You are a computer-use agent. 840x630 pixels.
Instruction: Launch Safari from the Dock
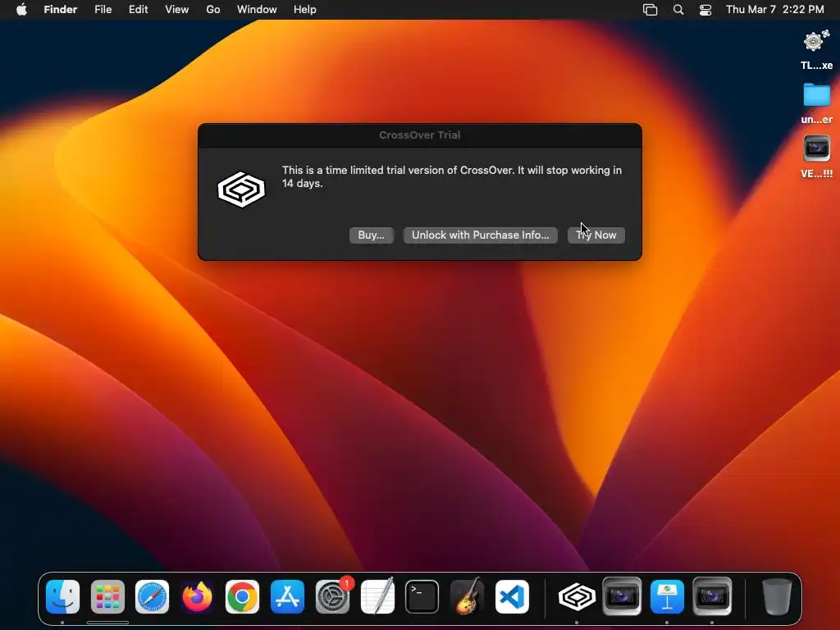[152, 597]
